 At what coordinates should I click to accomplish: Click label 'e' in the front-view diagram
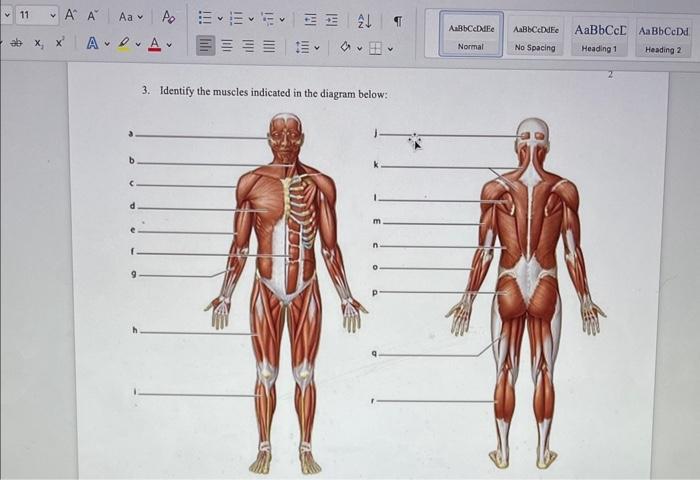(x=133, y=230)
